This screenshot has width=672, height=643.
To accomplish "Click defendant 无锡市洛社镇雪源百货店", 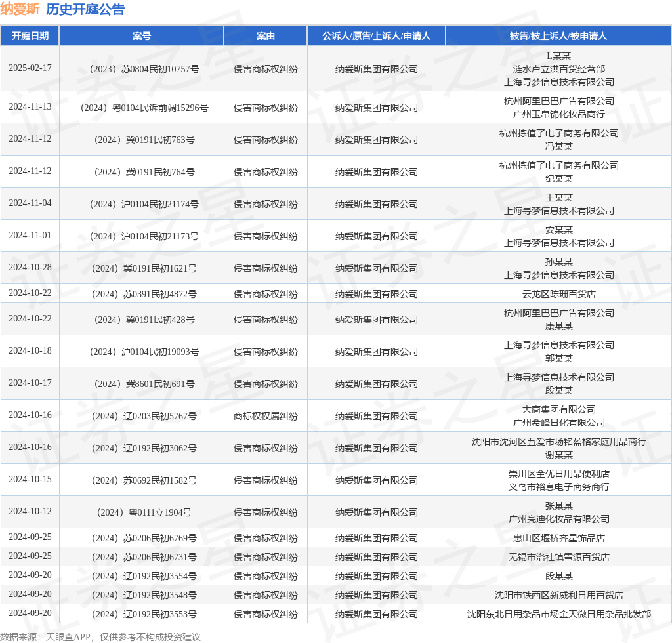I will click(559, 557).
